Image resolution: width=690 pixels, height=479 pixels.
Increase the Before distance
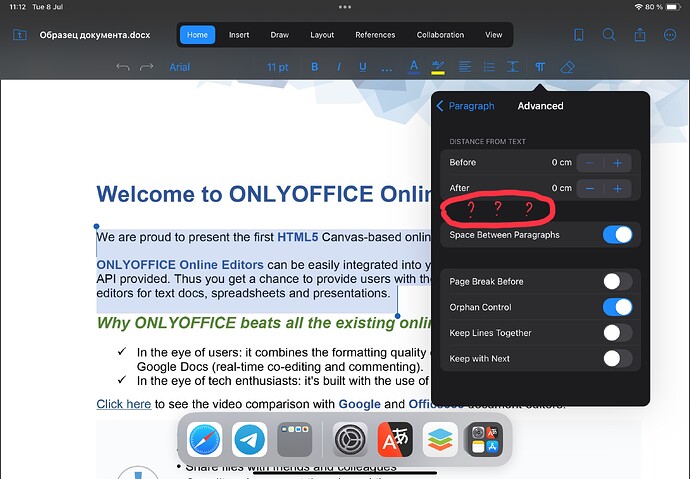[618, 163]
